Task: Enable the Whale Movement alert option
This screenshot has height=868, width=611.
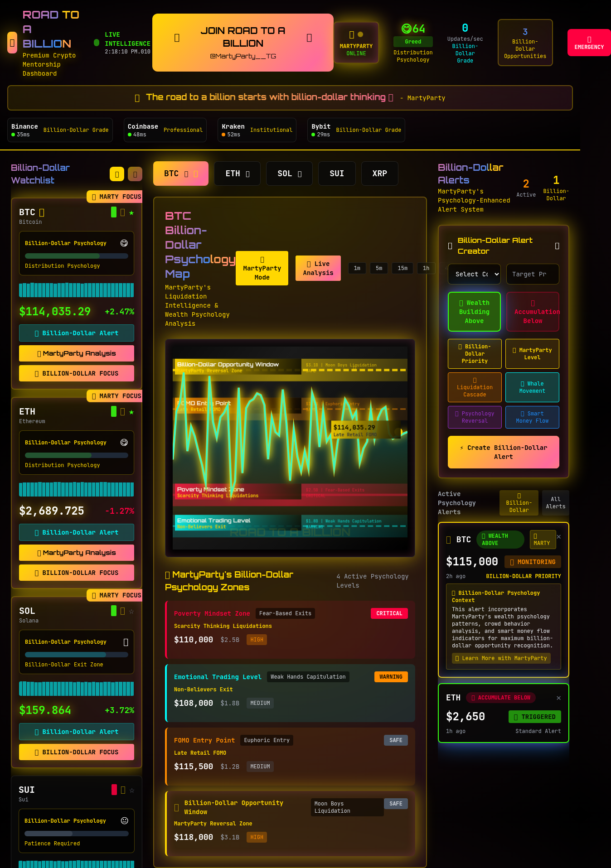Action: coord(532,387)
